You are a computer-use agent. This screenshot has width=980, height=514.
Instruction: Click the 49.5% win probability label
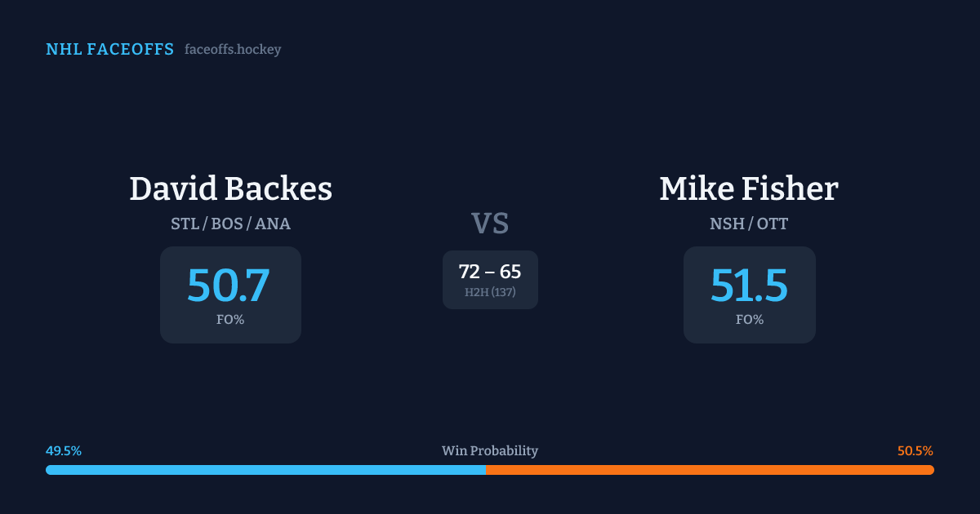[x=64, y=451]
